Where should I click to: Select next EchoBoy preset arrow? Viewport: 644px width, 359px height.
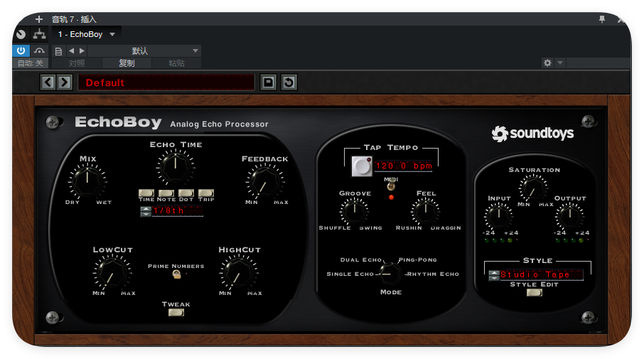click(65, 82)
